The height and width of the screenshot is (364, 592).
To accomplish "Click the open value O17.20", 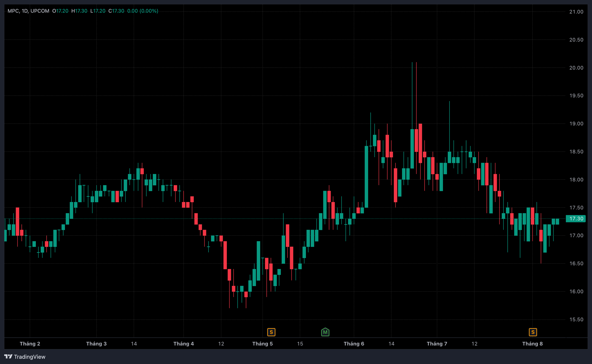I will 60,11.
